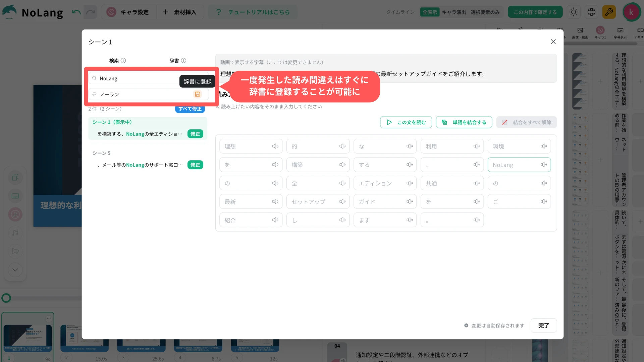
Task: Play speaker icon for word 利用
Action: point(477,146)
